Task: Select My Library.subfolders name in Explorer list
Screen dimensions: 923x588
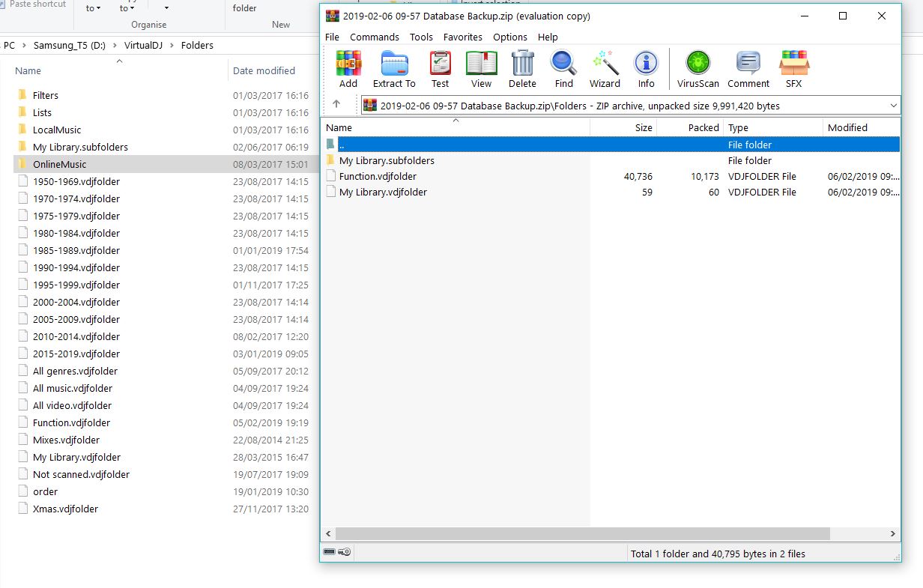Action: pyautogui.click(x=80, y=147)
